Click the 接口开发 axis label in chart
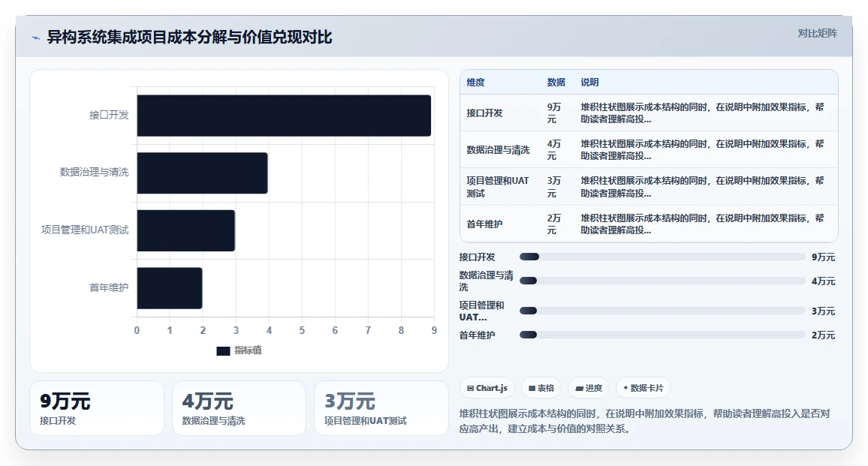 tap(109, 115)
